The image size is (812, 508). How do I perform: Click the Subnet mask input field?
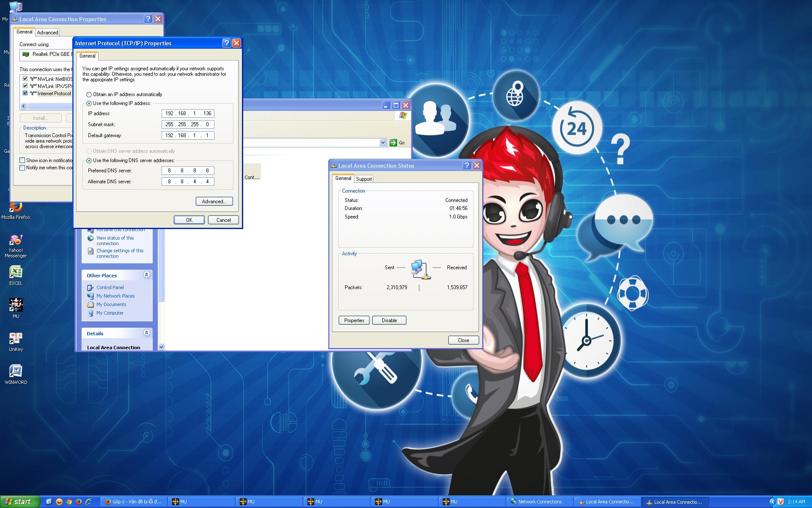pyautogui.click(x=188, y=124)
